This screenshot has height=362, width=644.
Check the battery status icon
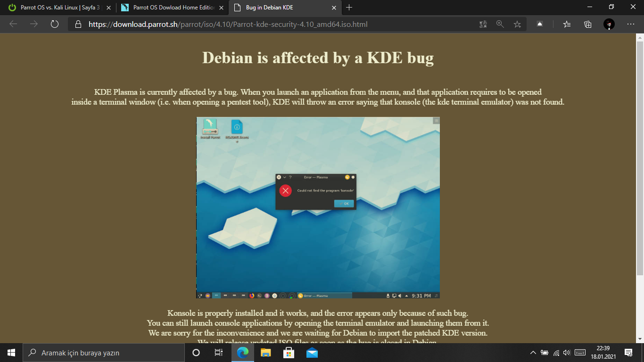pyautogui.click(x=545, y=353)
